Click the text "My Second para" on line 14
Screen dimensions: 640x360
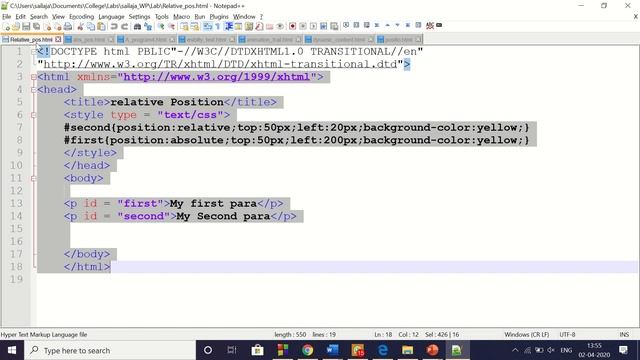[223, 216]
